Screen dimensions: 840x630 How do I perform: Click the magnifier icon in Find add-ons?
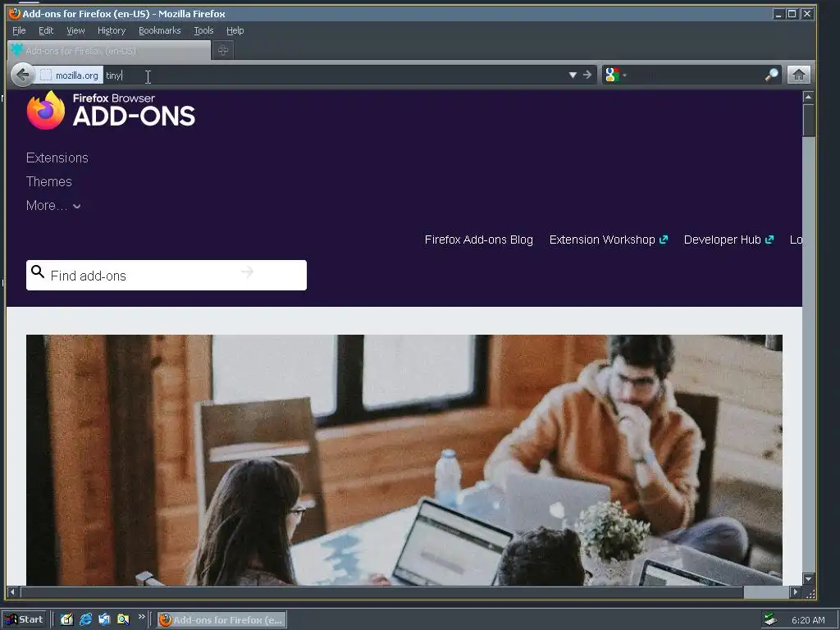pos(38,272)
